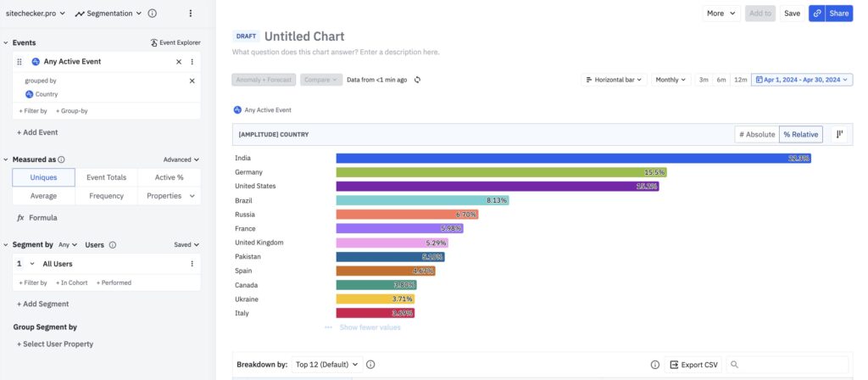Remove the Country group-by
Image resolution: width=868 pixels, height=380 pixels.
[192, 81]
